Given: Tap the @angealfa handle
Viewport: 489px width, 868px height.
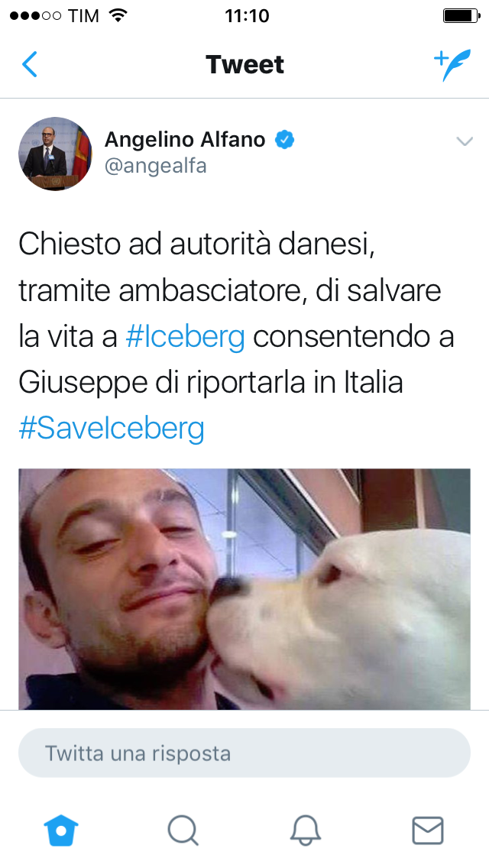Looking at the screenshot, I should point(156,166).
